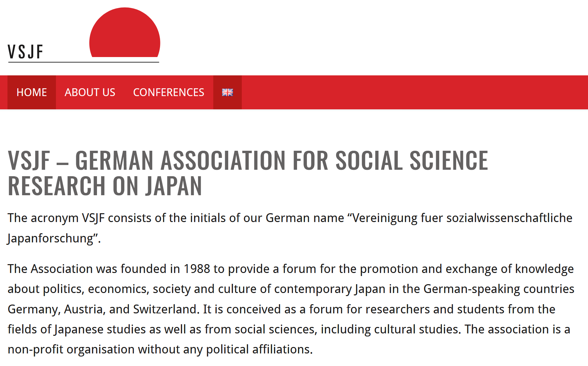Click the word "sozialwissenschaftliche" in the paragraph

click(509, 218)
